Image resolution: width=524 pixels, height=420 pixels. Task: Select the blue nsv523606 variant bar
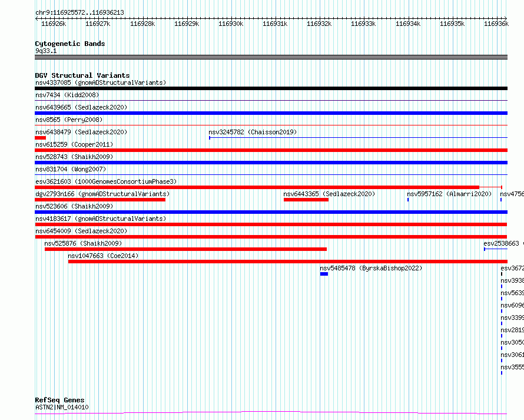pyautogui.click(x=271, y=212)
